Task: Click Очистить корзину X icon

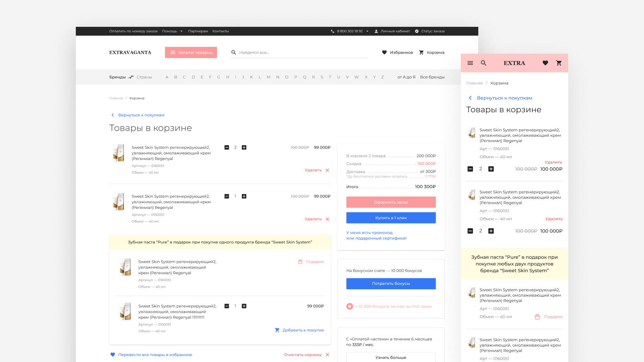Action: [327, 355]
